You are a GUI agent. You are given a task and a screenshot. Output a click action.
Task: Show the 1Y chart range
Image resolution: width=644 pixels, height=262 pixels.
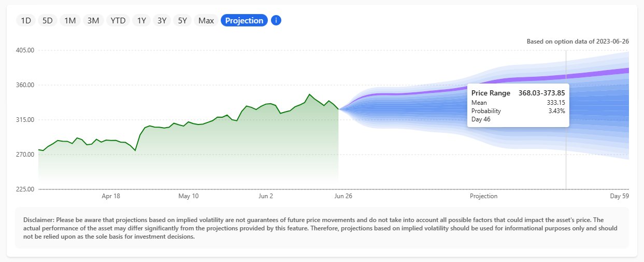[x=141, y=21]
